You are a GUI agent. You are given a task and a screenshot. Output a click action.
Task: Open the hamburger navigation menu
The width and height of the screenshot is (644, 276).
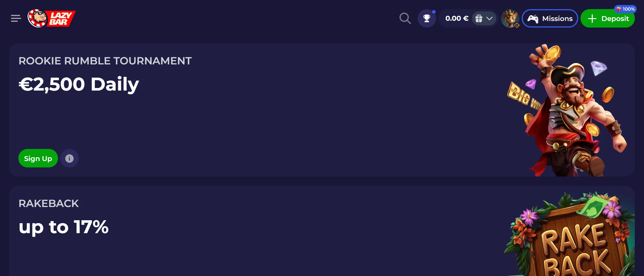click(16, 19)
